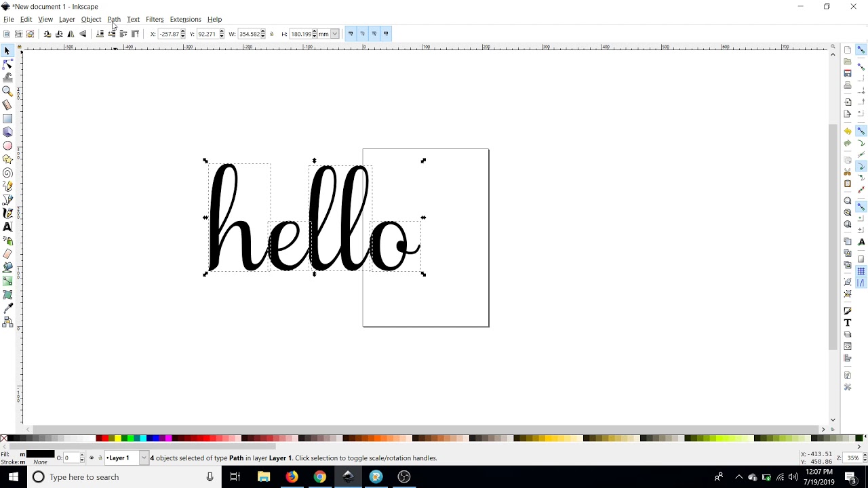Open the Layer menu
Screen dimensions: 868x488
(67, 20)
